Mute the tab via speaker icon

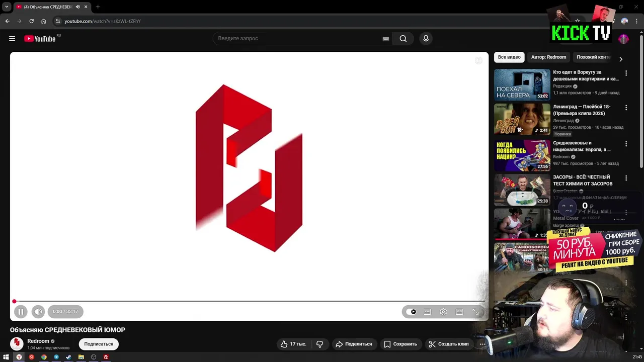pyautogui.click(x=77, y=7)
